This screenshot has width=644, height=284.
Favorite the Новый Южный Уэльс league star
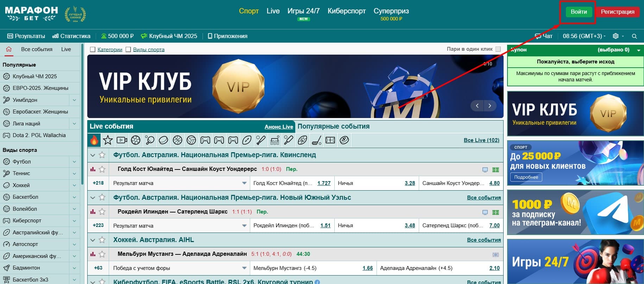point(102,197)
